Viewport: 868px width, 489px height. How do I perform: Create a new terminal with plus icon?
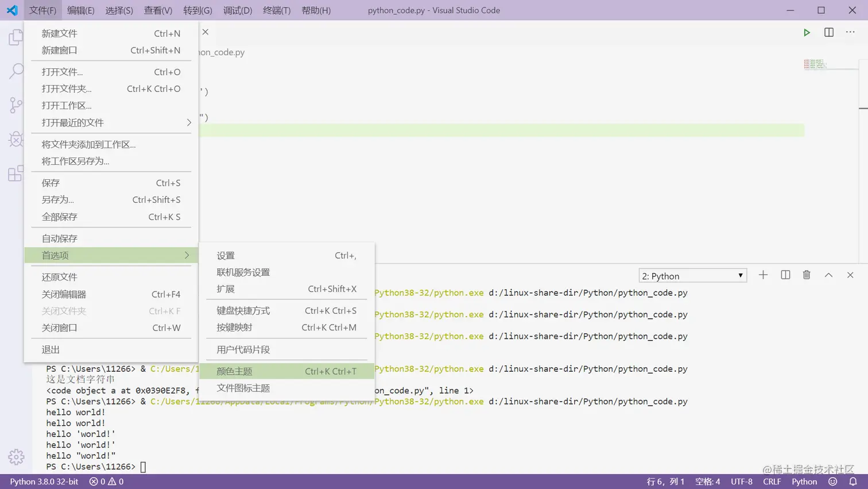tap(763, 275)
